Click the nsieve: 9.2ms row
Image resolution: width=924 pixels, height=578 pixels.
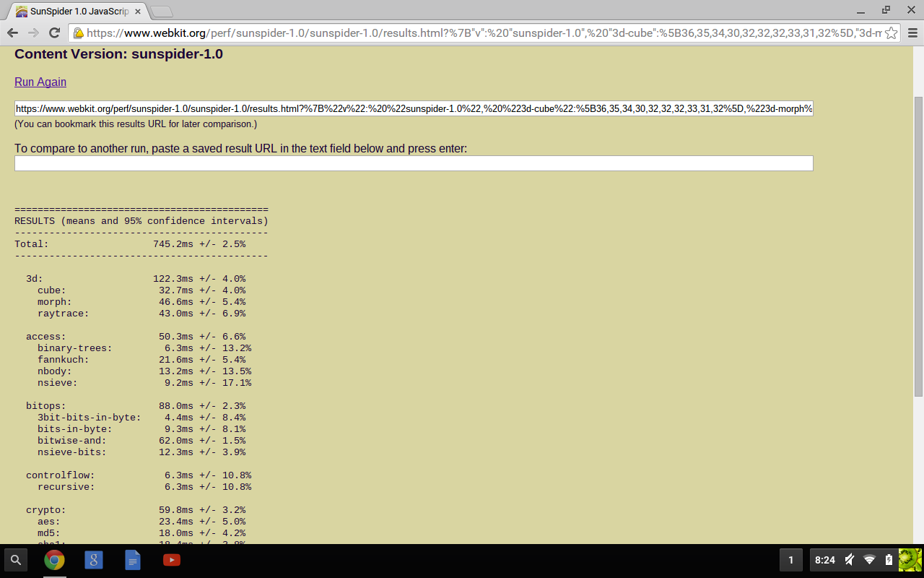click(144, 383)
